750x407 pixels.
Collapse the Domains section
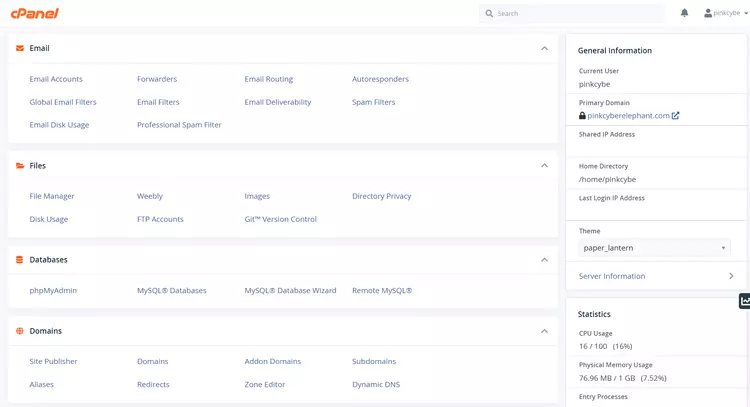coord(544,331)
